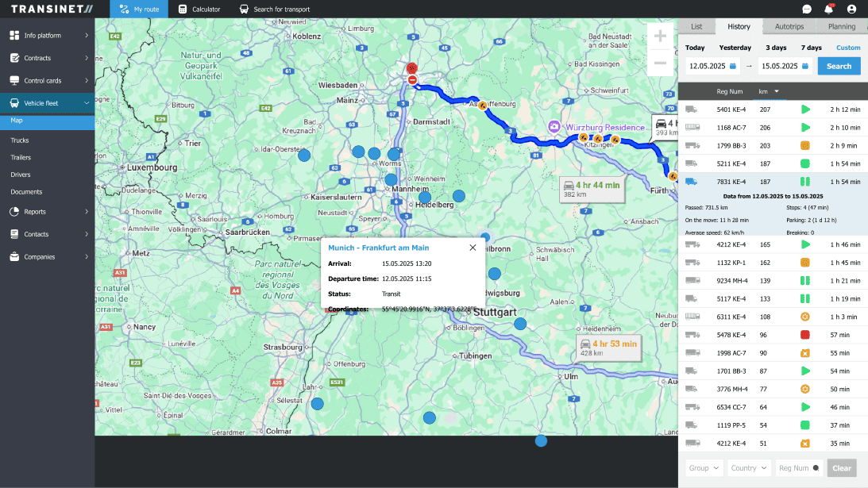Click the truck icon for 5401 KE-4
The width and height of the screenshot is (868, 488).
[692, 109]
